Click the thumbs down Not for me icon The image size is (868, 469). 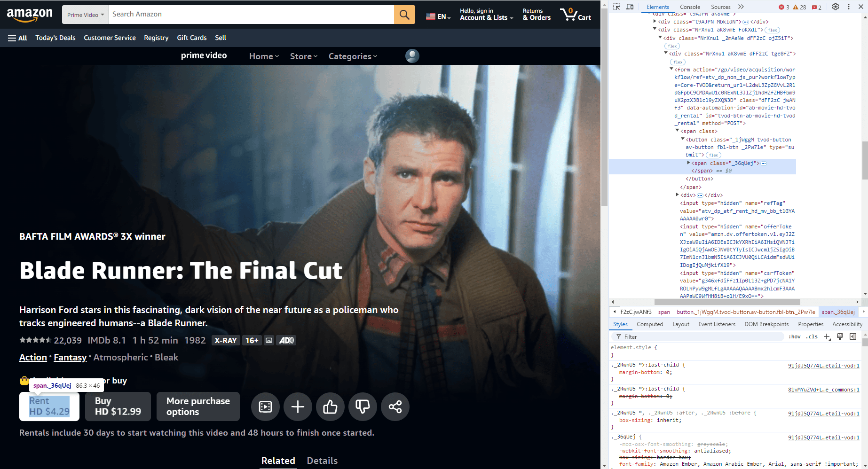(363, 406)
